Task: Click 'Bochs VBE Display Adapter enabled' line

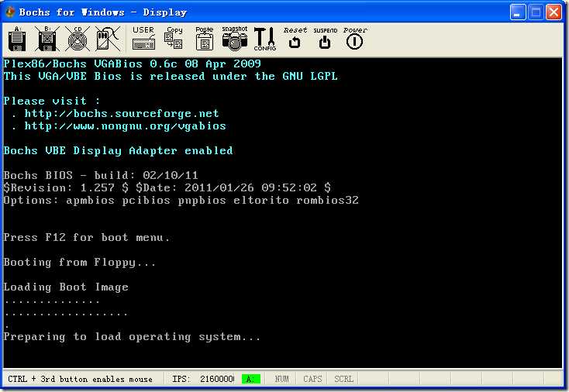Action: tap(119, 150)
